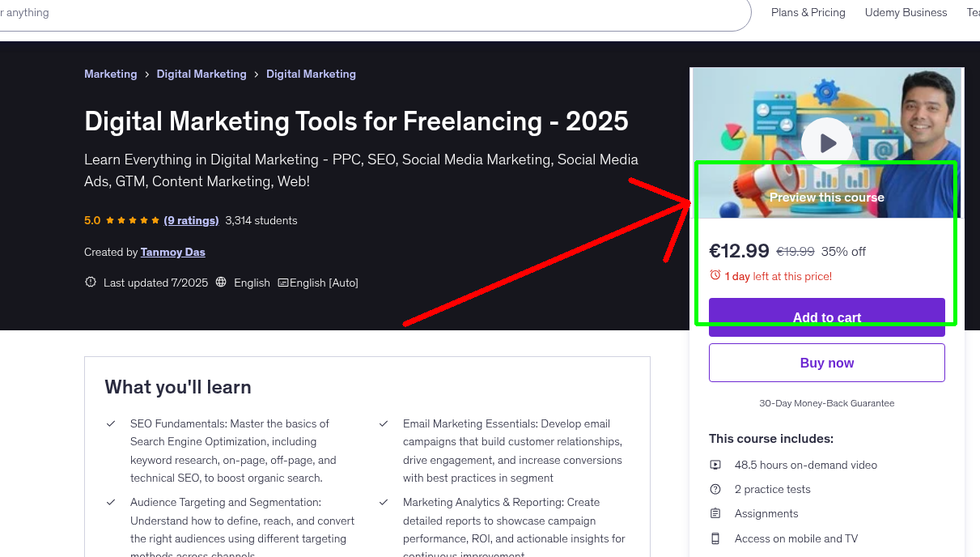
Task: Open Tanmoy Das instructor profile
Action: click(172, 252)
